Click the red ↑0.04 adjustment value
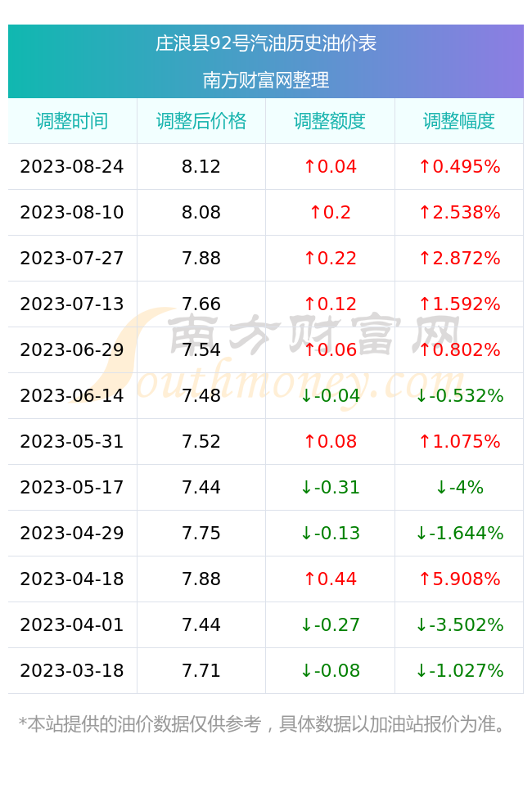This screenshot has height=802, width=532. coord(330,167)
